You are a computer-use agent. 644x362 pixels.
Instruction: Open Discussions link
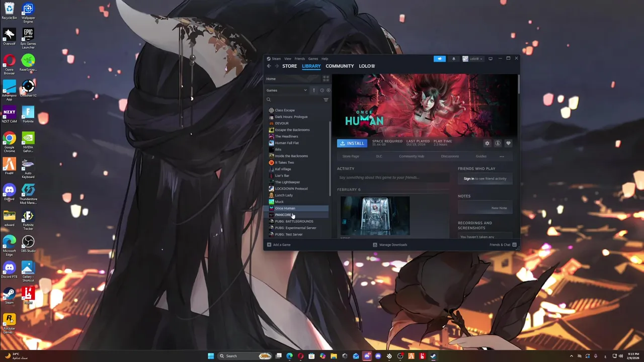450,156
